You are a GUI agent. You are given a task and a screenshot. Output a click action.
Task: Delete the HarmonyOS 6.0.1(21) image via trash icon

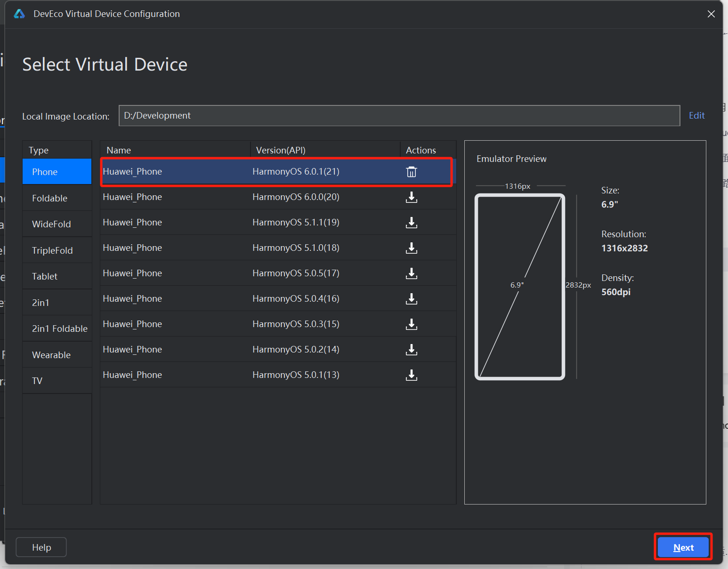(412, 172)
